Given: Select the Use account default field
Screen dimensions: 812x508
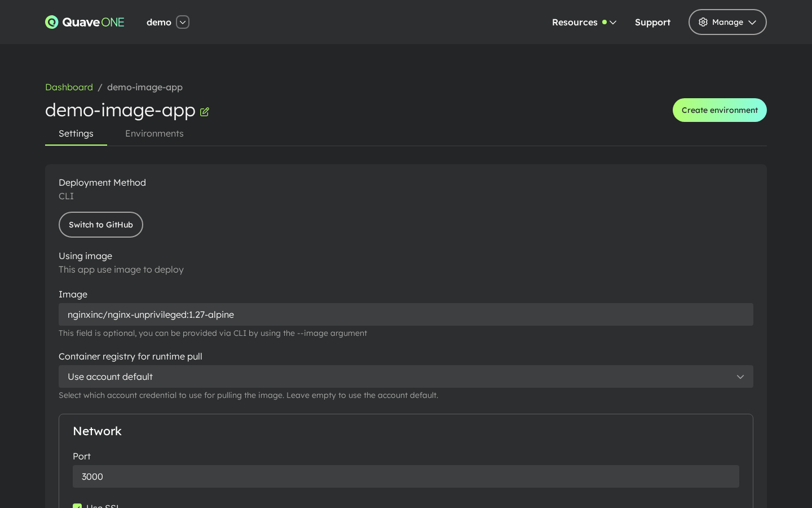Looking at the screenshot, I should tap(406, 376).
